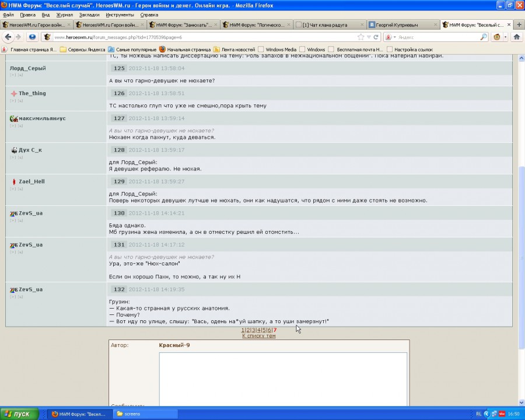Follow the "К списку тем" link
This screenshot has height=420, width=525.
pos(259,335)
